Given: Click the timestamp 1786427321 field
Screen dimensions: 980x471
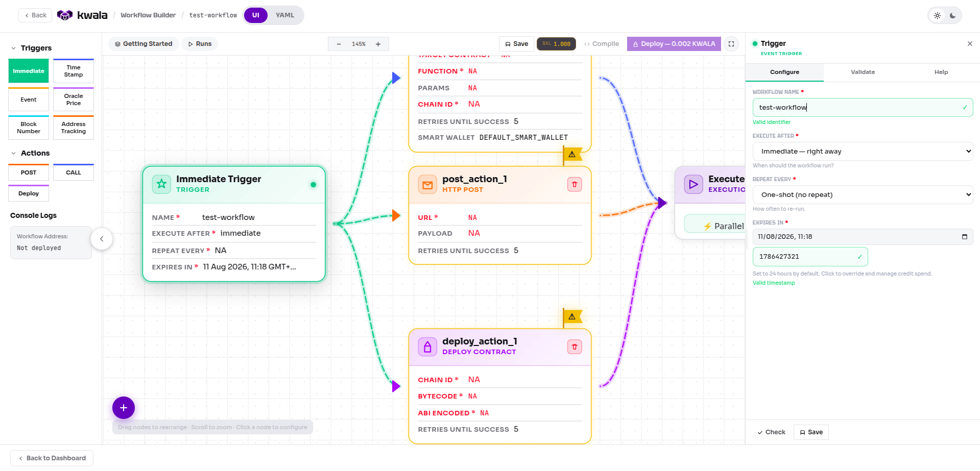Looking at the screenshot, I should pyautogui.click(x=810, y=257).
